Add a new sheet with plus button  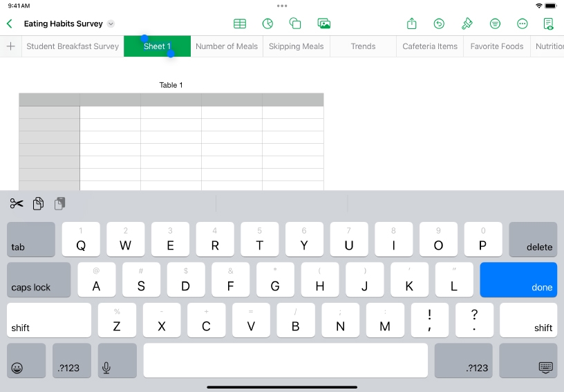[11, 46]
